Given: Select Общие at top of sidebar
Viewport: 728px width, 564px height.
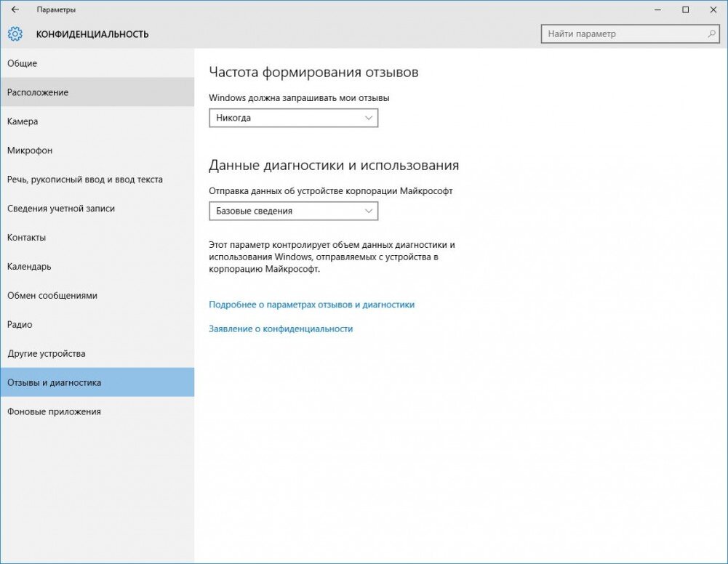Looking at the screenshot, I should 21,63.
